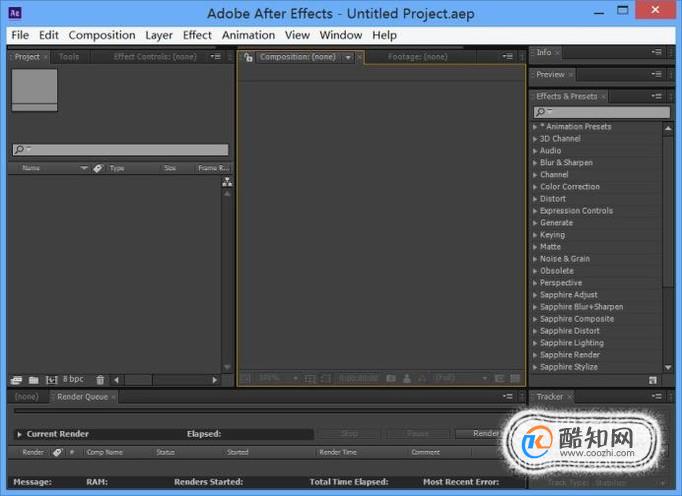Image resolution: width=682 pixels, height=496 pixels.
Task: Click Effects list scroll down arrow
Action: coord(668,368)
